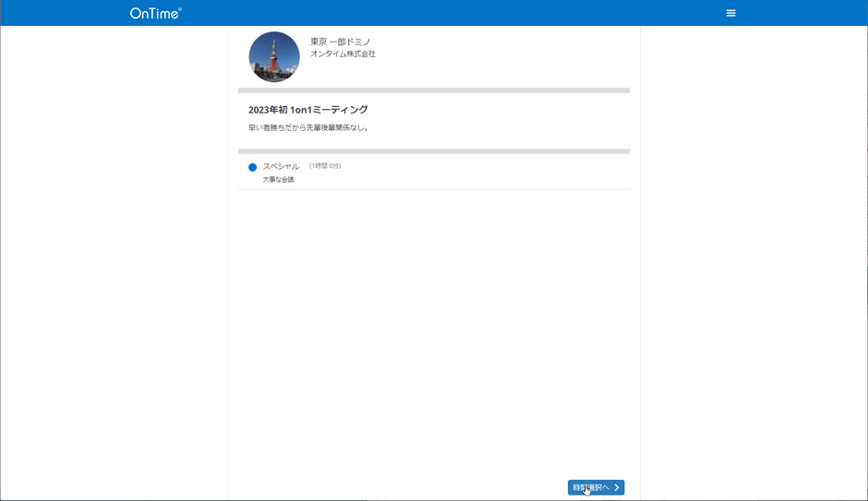Open the hamburger menu in the header
The height and width of the screenshot is (501, 868).
(x=730, y=13)
